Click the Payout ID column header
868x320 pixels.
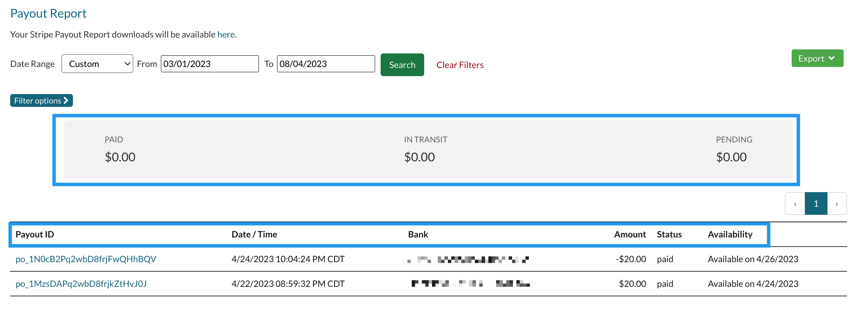[35, 234]
